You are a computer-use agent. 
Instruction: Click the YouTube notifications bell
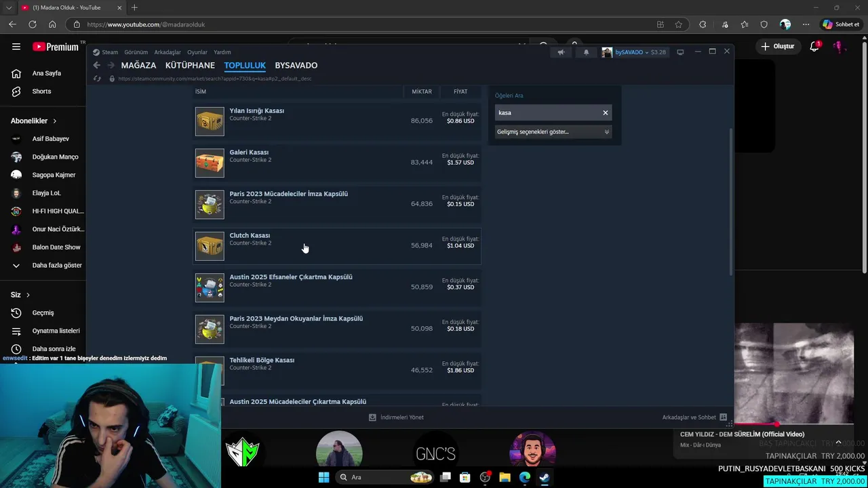tap(814, 46)
